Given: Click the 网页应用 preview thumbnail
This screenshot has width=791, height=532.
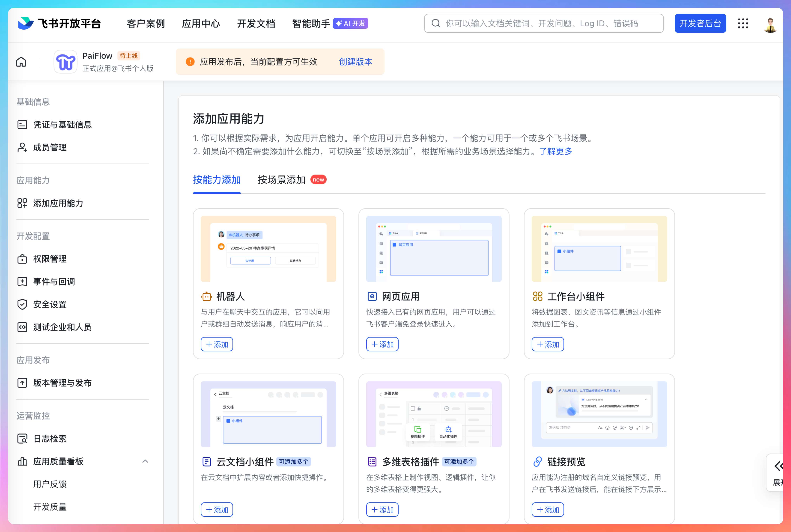Looking at the screenshot, I should (x=433, y=249).
